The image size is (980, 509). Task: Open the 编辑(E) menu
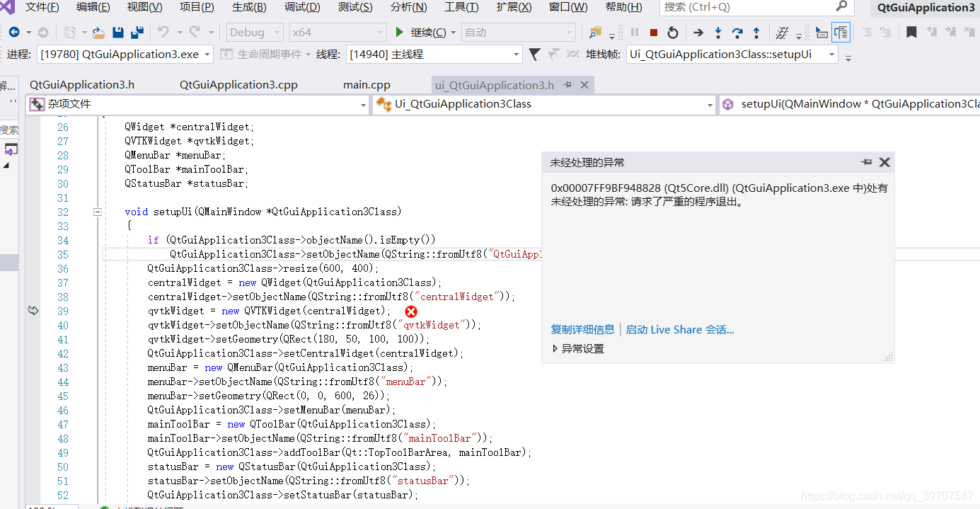coord(93,7)
